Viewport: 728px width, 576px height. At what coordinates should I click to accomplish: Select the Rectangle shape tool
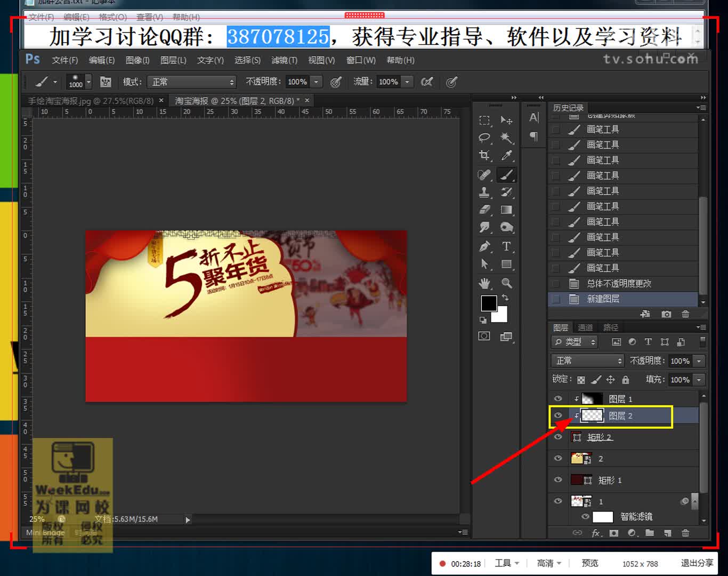pos(506,264)
